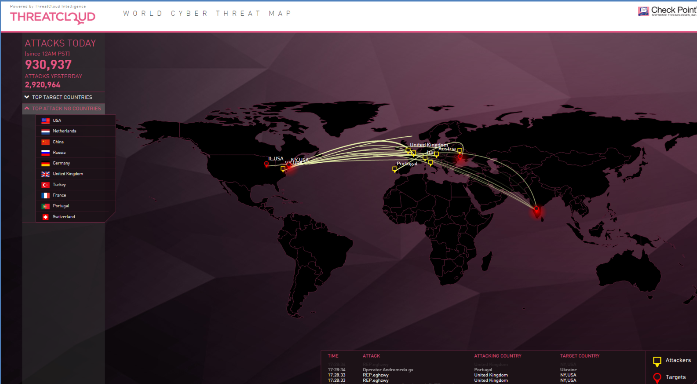Open the Check Point logo link
The height and width of the screenshot is (384, 697).
[x=667, y=11]
